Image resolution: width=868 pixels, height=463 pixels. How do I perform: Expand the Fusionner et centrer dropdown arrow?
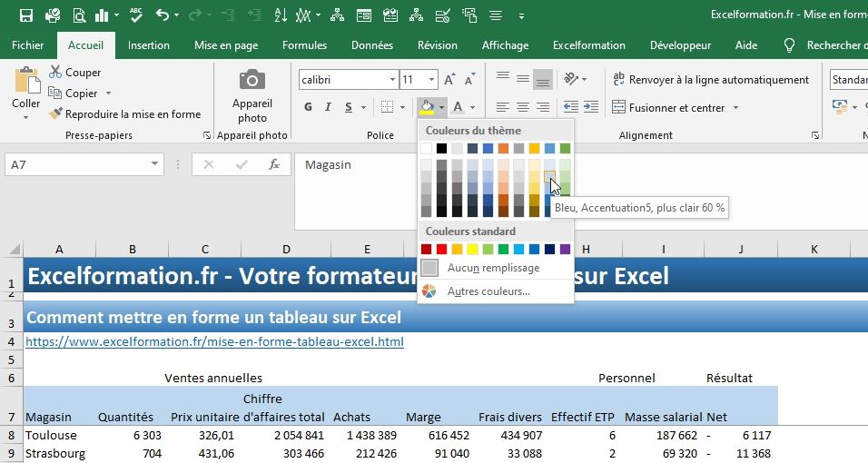point(735,107)
